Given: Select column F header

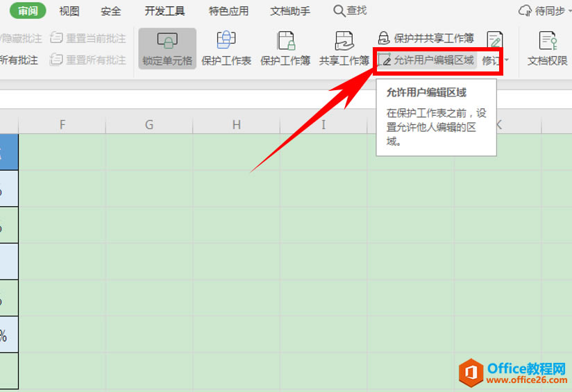Looking at the screenshot, I should click(x=62, y=125).
